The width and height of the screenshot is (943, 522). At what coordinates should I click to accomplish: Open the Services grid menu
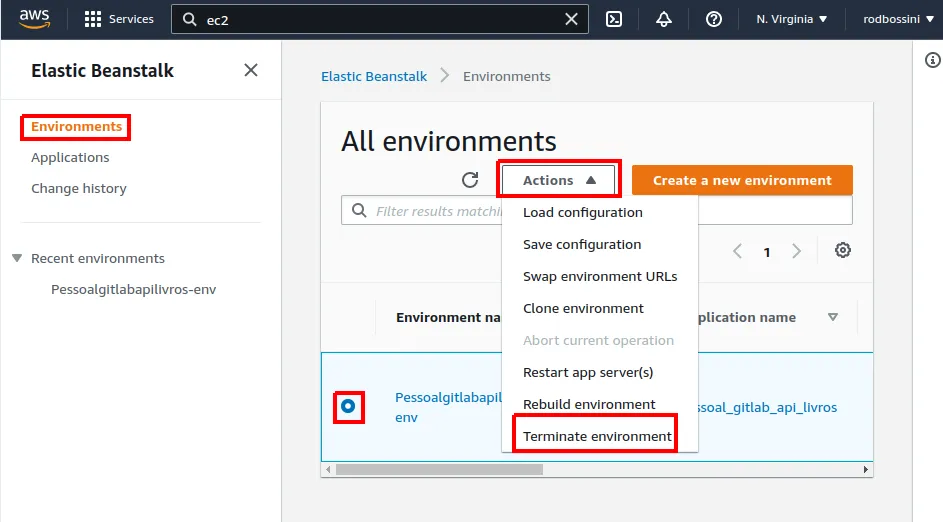click(93, 19)
